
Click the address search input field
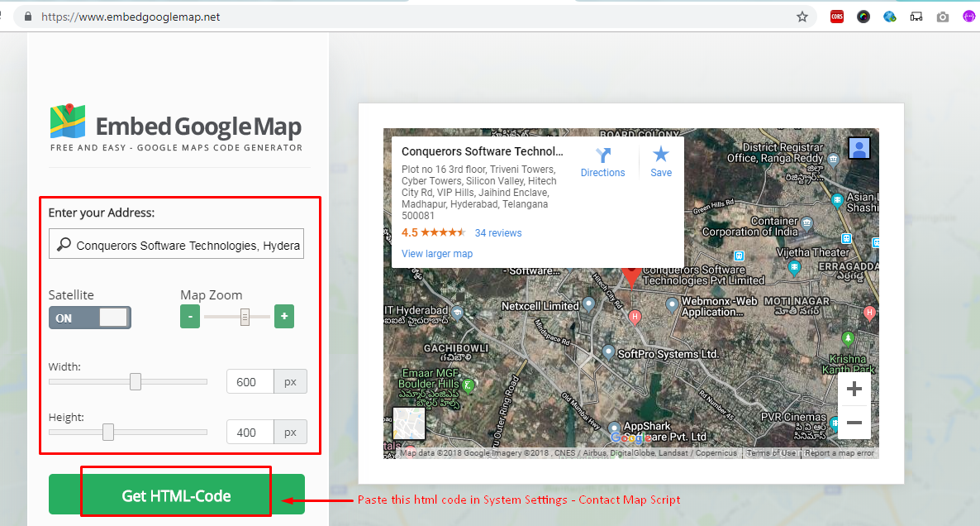(x=187, y=245)
